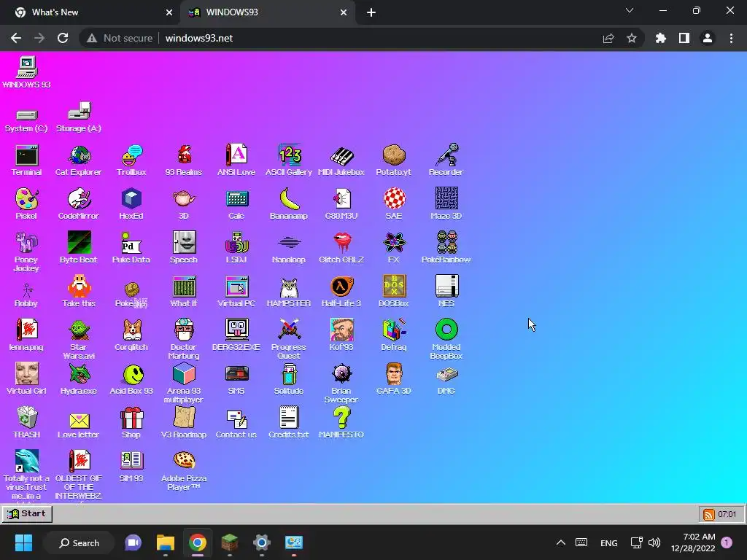Open the Shop gift icon
The height and width of the screenshot is (560, 747).
click(x=131, y=423)
